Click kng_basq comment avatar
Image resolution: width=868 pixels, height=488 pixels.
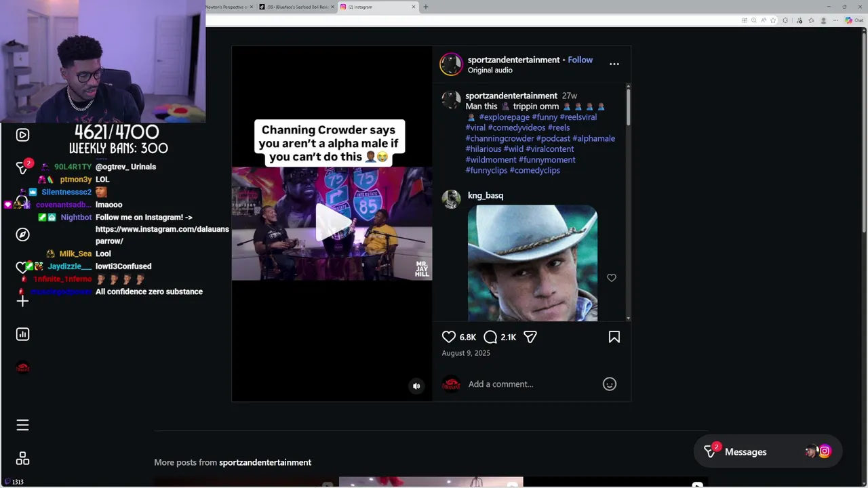pyautogui.click(x=451, y=199)
